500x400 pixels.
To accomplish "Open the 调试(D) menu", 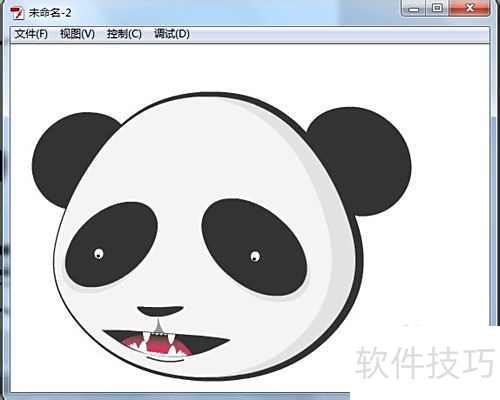I will pyautogui.click(x=172, y=34).
